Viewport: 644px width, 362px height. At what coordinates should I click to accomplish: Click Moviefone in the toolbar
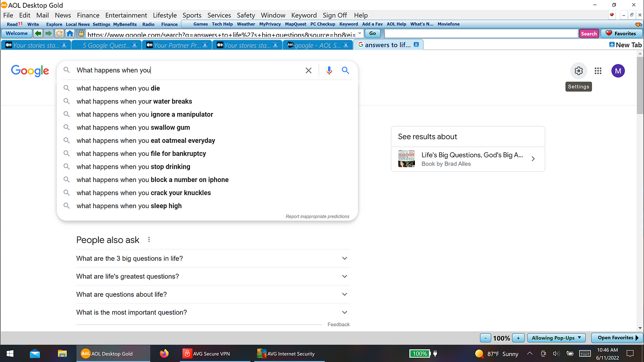pyautogui.click(x=448, y=24)
